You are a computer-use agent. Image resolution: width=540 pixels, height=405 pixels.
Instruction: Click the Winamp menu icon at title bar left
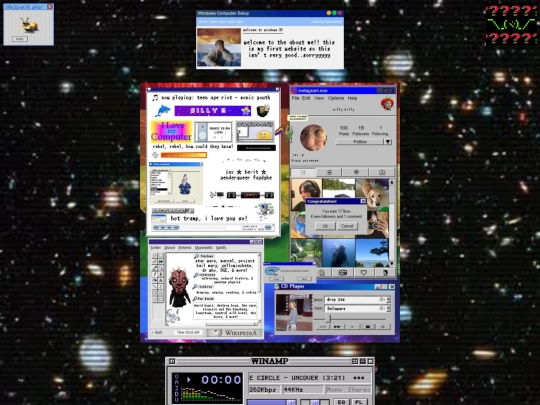172,361
